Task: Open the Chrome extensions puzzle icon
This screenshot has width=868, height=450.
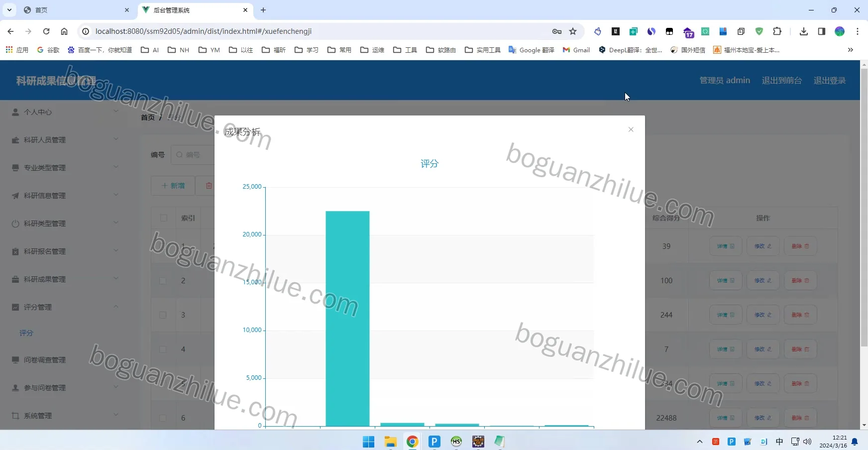Action: [777, 31]
